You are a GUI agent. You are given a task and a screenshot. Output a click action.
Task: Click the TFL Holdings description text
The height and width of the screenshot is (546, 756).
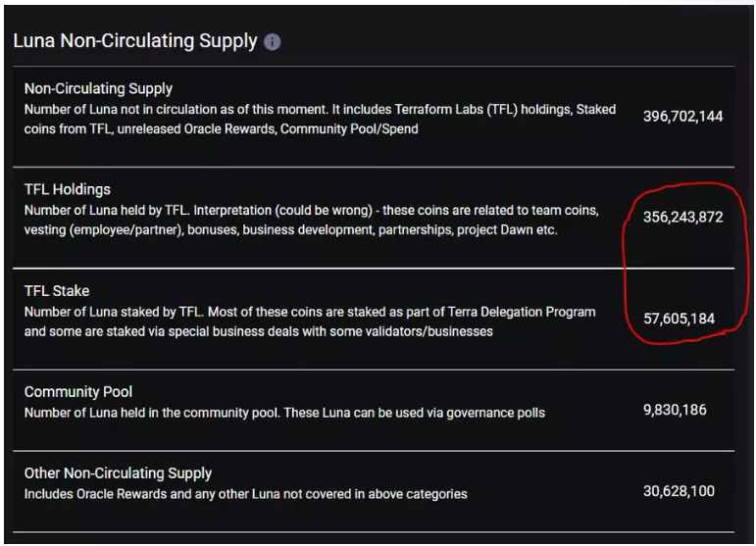pos(312,221)
